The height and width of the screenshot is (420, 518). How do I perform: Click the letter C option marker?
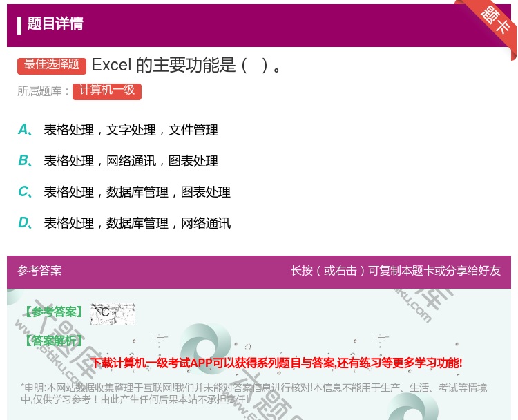[25, 191]
